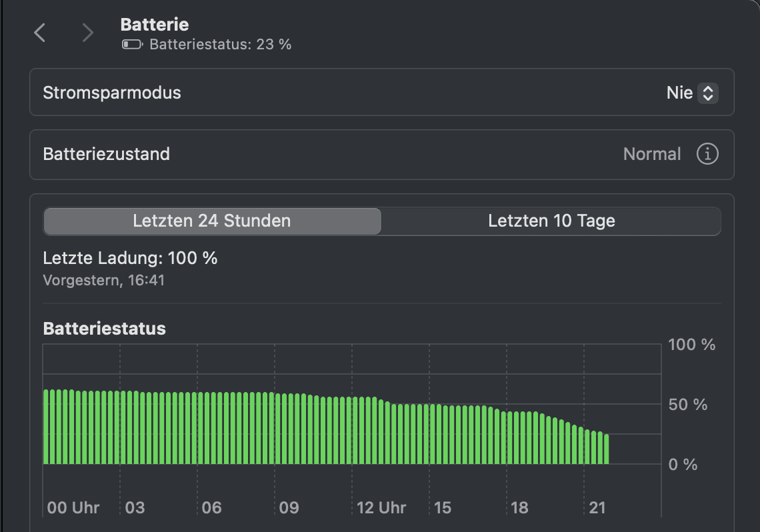
Task: Click the "Vorgestern, 16:41" timestamp
Action: (x=103, y=280)
